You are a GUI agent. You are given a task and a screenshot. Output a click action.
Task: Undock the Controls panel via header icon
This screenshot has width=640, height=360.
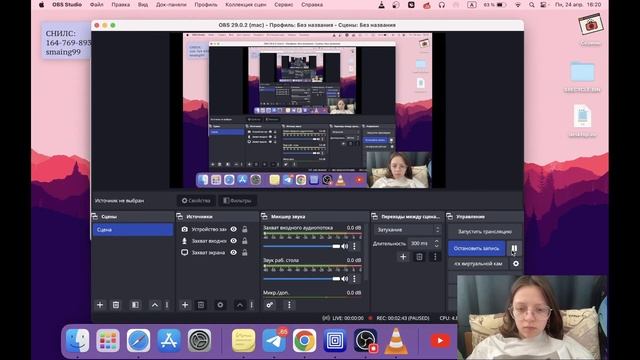449,216
